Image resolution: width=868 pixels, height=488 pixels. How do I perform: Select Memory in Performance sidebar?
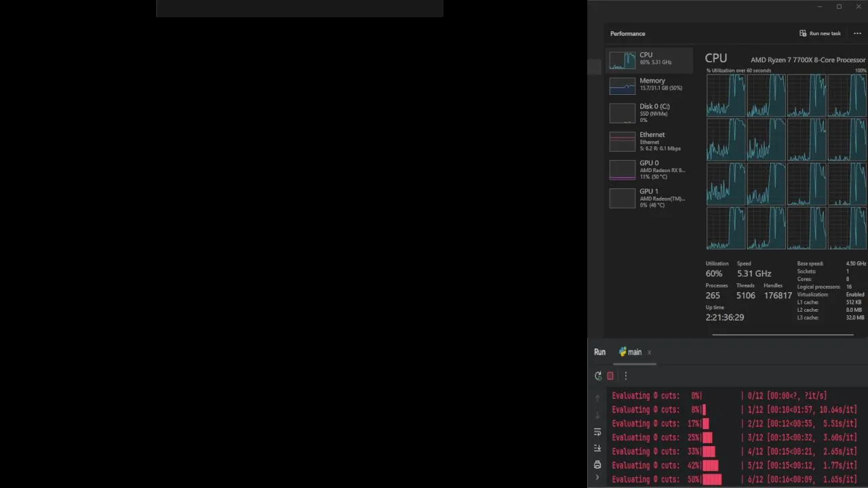[x=650, y=85]
